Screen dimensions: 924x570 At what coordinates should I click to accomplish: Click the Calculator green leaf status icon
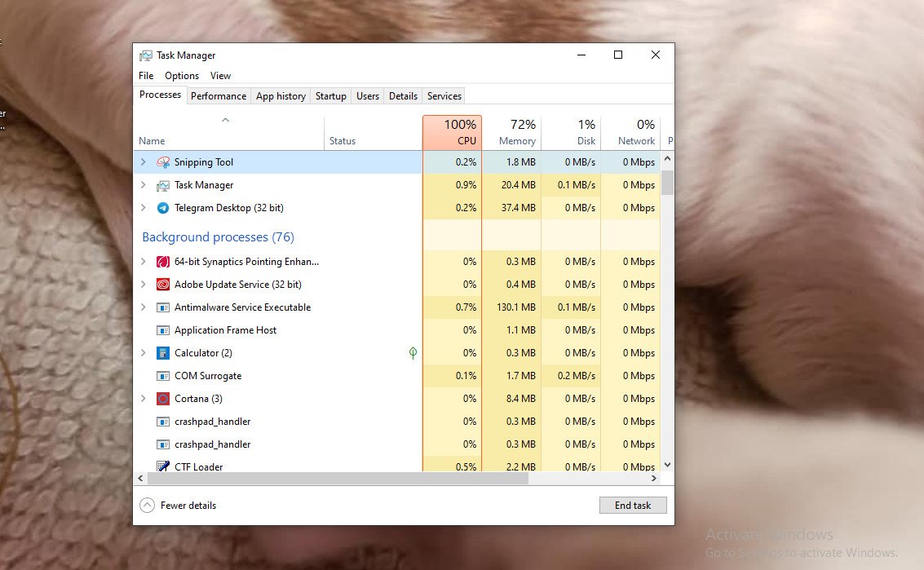coord(413,353)
